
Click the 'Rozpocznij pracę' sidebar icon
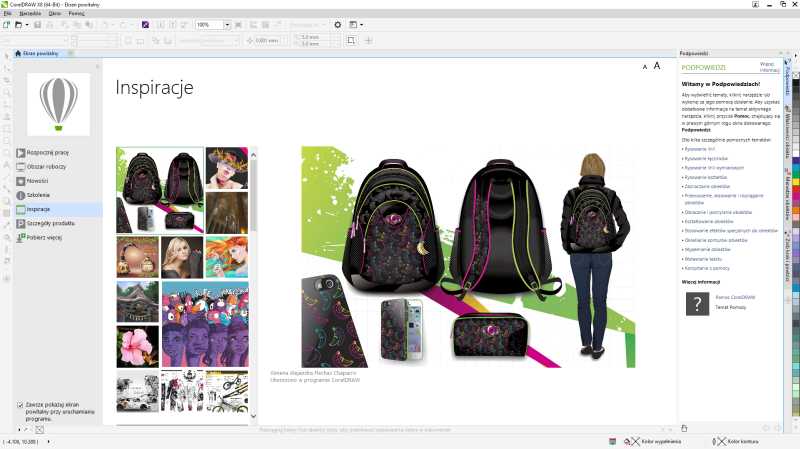[x=20, y=152]
